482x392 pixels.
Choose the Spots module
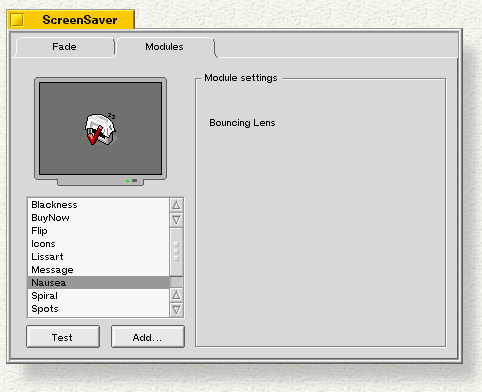[98, 309]
